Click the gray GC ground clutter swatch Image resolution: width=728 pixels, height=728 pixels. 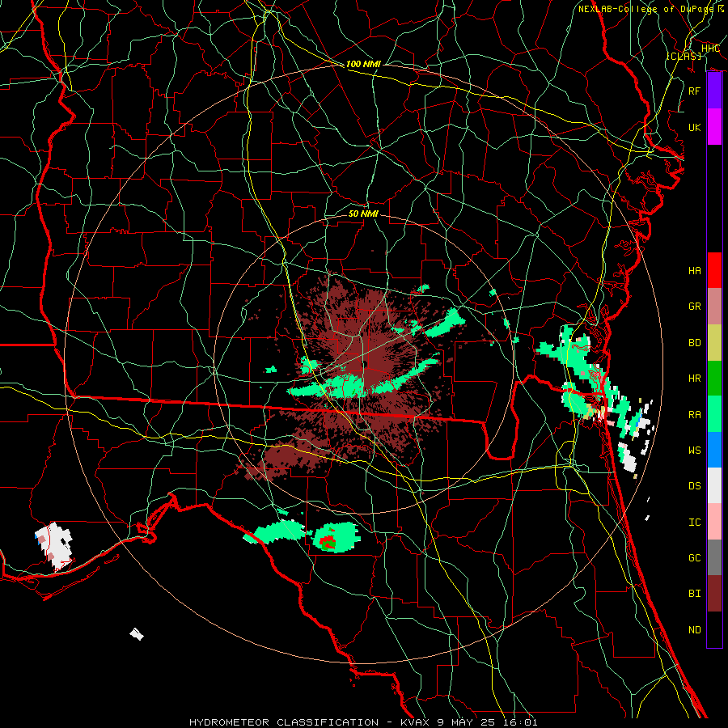click(x=714, y=557)
